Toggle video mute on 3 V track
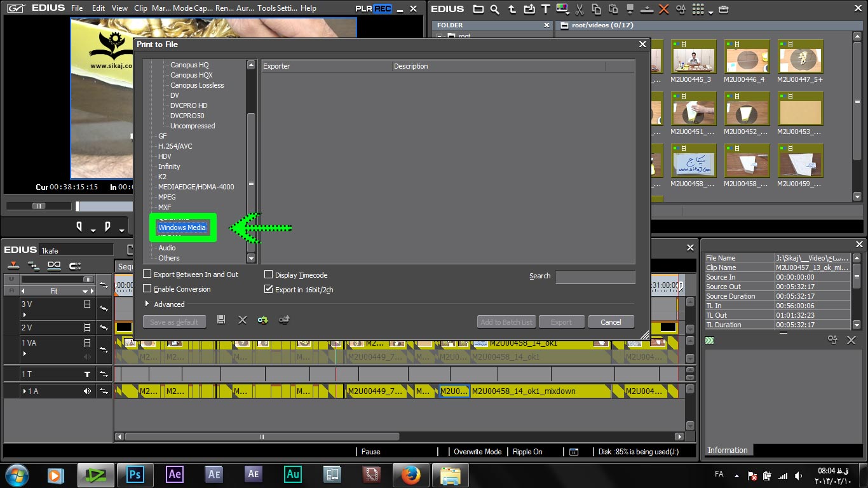Screen dimensions: 868x488 [x=88, y=304]
